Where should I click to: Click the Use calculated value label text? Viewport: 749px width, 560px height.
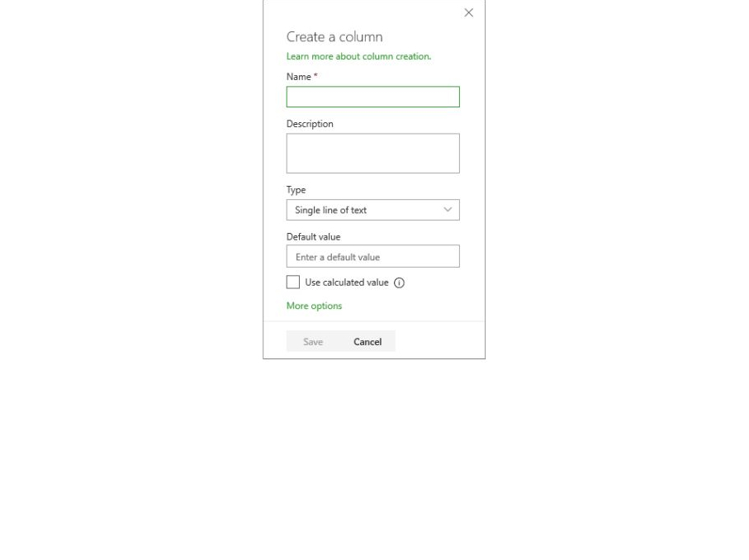point(347,282)
